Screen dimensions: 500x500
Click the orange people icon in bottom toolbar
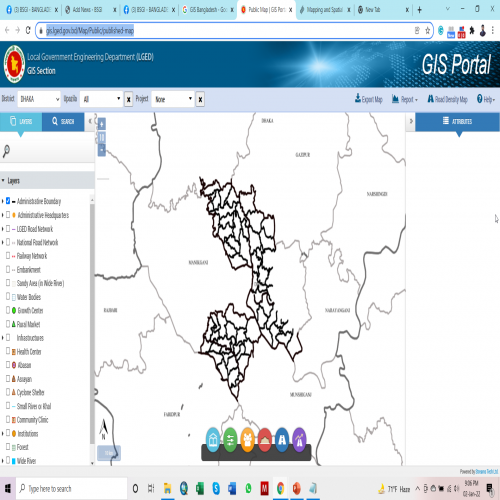pyautogui.click(x=248, y=440)
